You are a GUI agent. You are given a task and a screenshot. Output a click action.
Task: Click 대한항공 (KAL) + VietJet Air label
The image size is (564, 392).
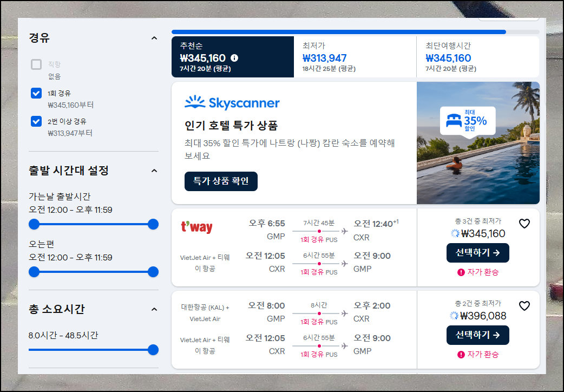(x=205, y=313)
